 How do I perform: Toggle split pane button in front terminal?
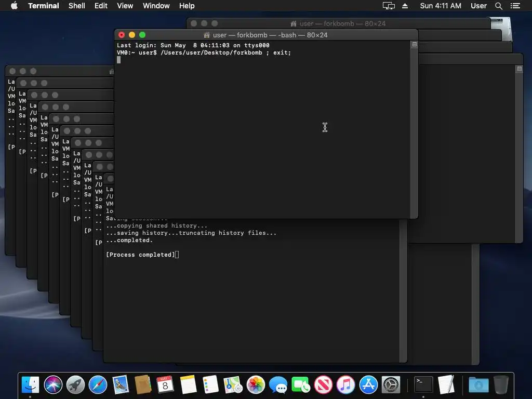pos(414,45)
